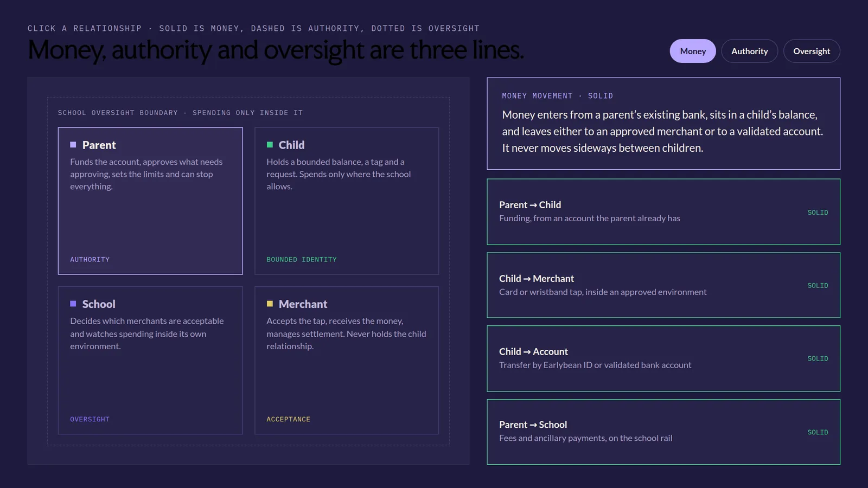Click 'Funding, from an account the parent already has'
The width and height of the screenshot is (868, 488).
click(590, 218)
